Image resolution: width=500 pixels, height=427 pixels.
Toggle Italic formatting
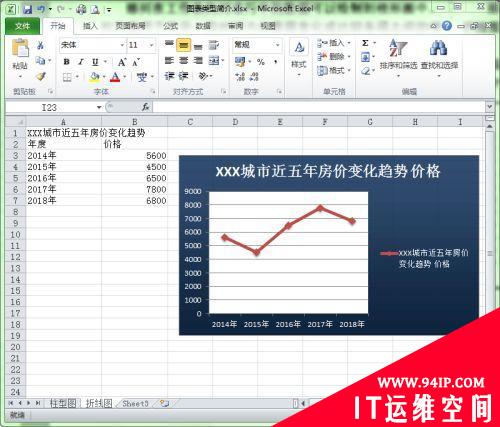(81, 62)
